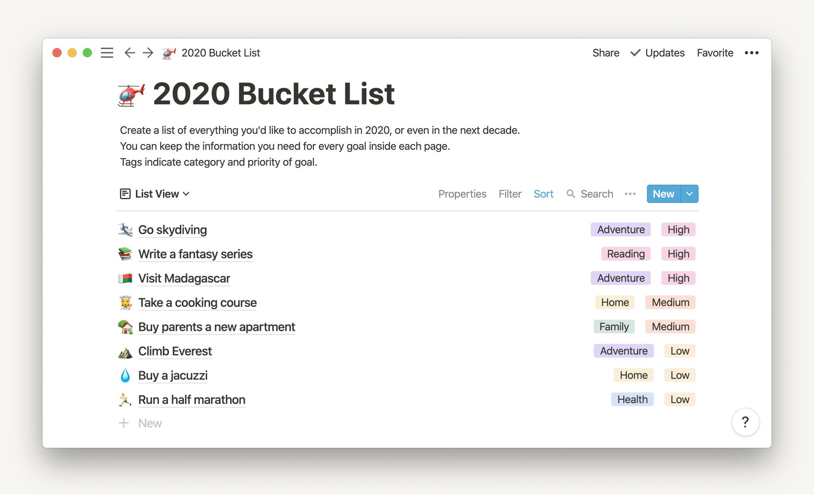814x504 pixels.
Task: Open the Buy a jacuzzi page
Action: pos(173,375)
